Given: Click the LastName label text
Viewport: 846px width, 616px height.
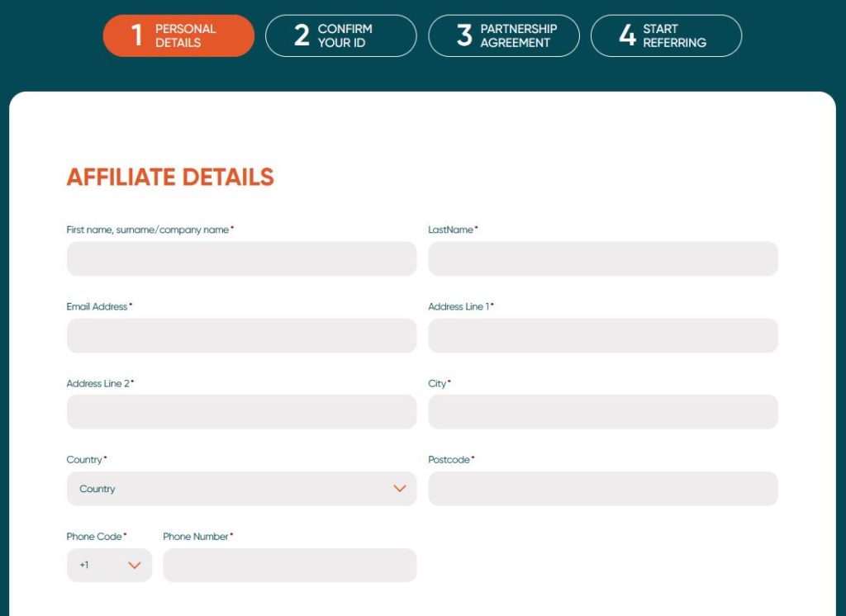Looking at the screenshot, I should 450,230.
